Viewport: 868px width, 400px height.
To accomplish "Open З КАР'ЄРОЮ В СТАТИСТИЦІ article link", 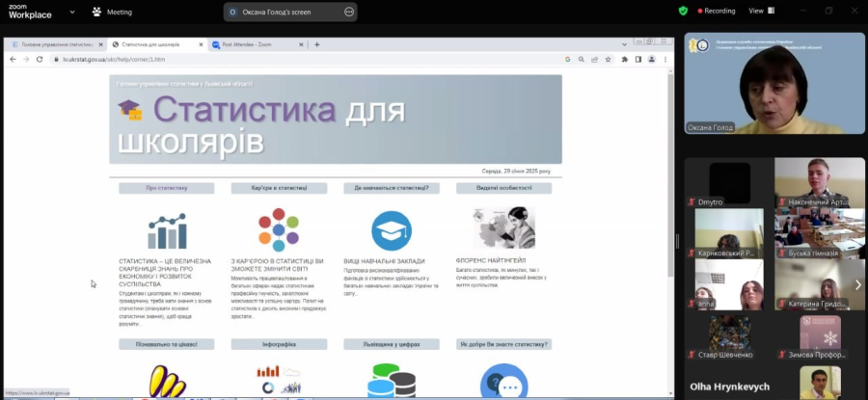I will [278, 264].
